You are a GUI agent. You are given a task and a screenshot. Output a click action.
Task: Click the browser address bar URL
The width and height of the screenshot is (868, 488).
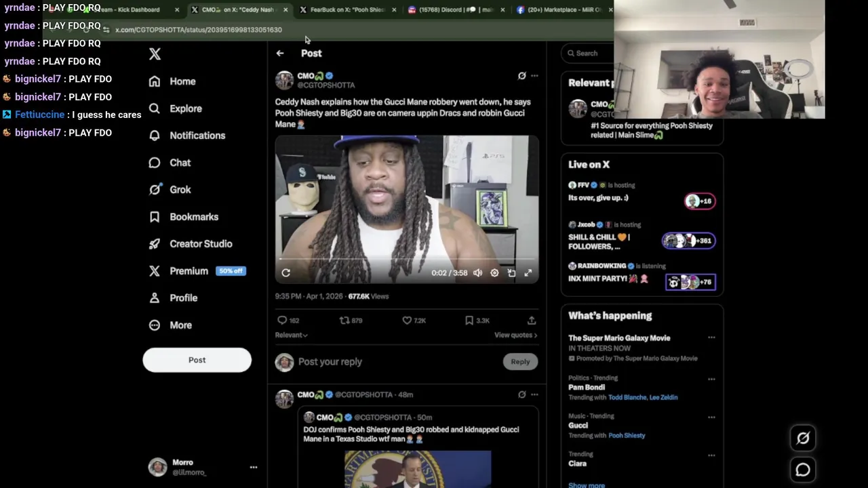(199, 30)
